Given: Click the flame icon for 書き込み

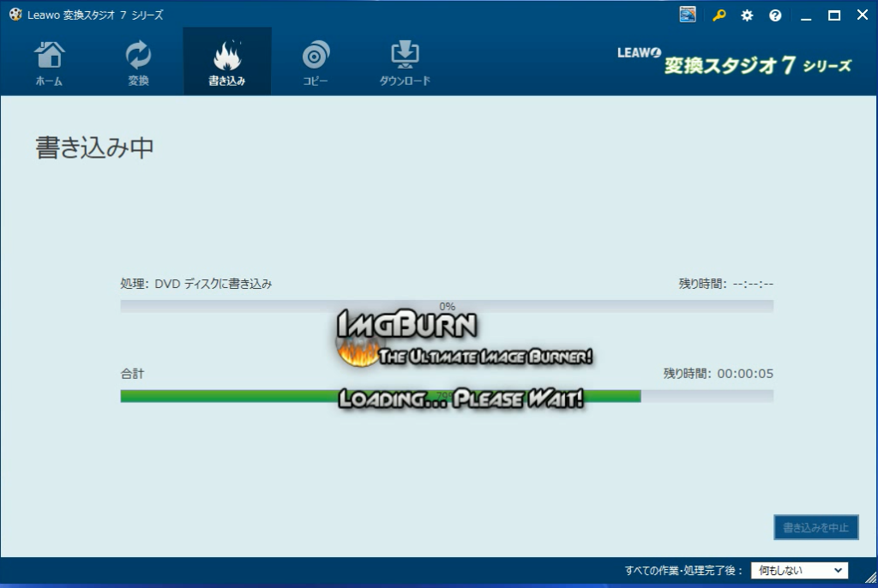Looking at the screenshot, I should [227, 57].
